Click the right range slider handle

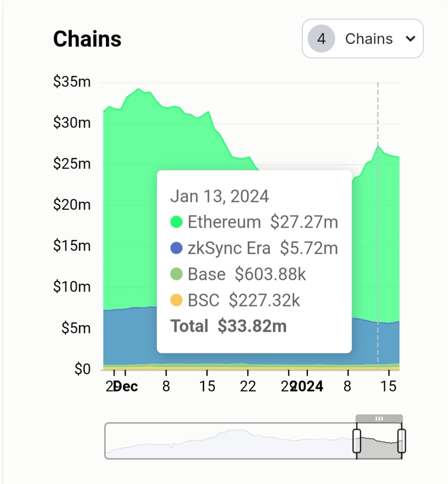point(402,441)
